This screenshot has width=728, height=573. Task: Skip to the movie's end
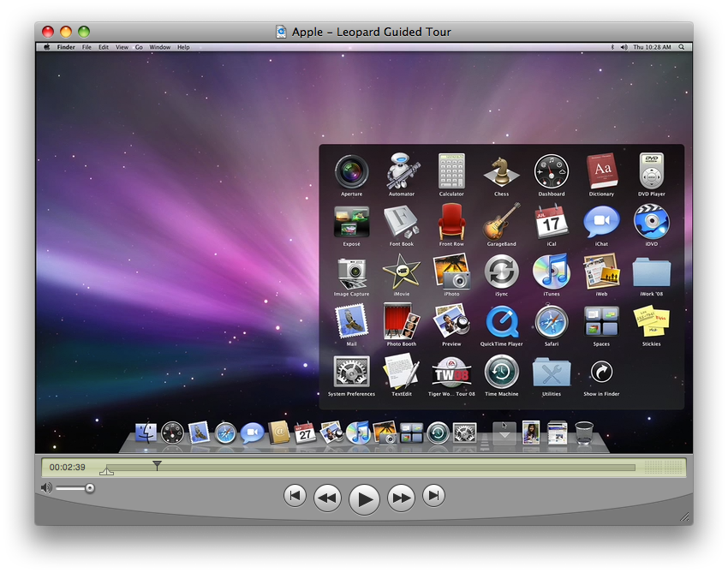tap(433, 495)
